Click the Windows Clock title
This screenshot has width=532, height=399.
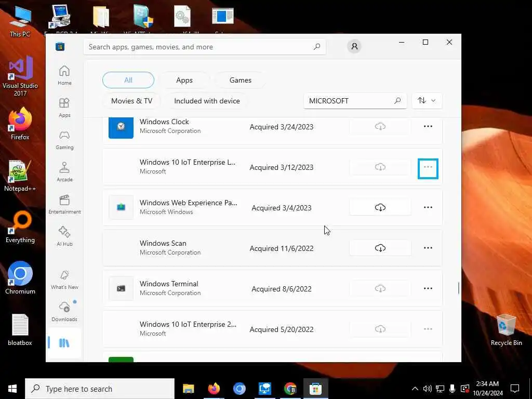coord(164,122)
